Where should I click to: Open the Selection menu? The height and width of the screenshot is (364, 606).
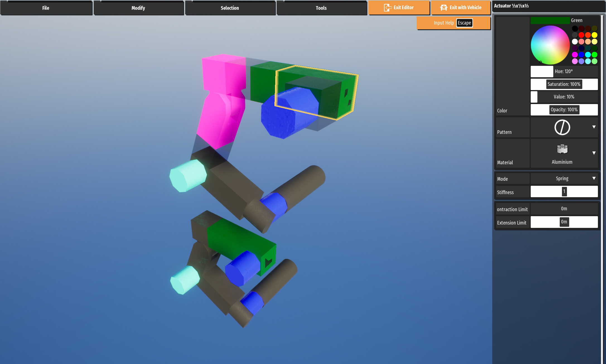[x=230, y=8]
